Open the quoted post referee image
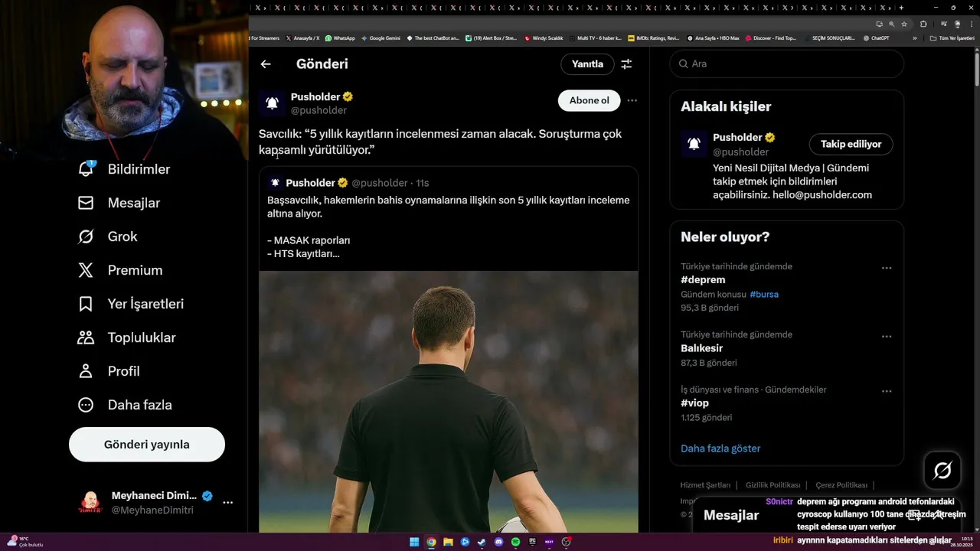The height and width of the screenshot is (551, 980). pyautogui.click(x=449, y=402)
